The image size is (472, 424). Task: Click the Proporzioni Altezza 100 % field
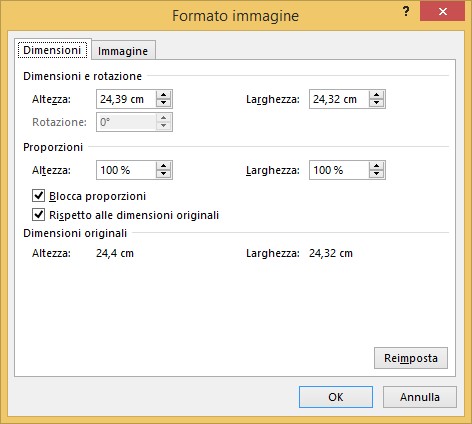click(126, 170)
